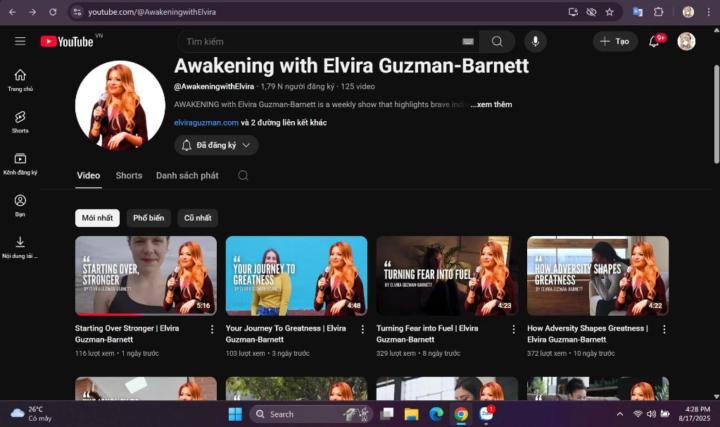720x427 pixels.
Task: Click the Tạo create button
Action: click(615, 41)
